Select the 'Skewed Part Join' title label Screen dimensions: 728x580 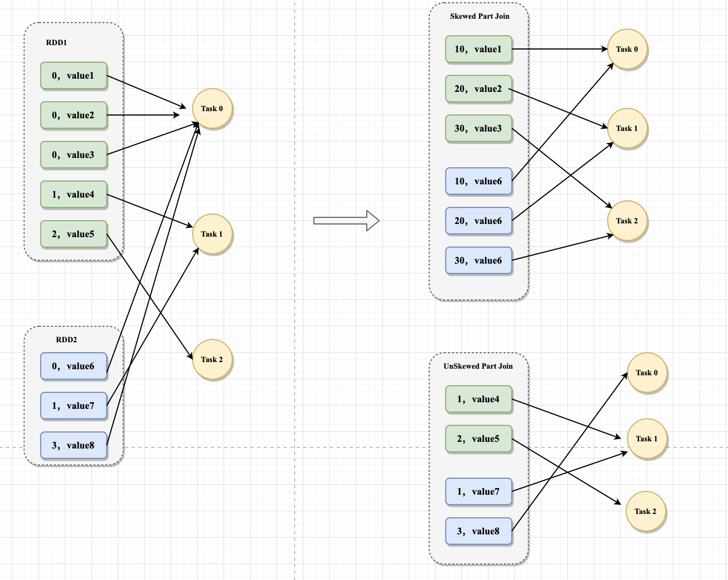(480, 16)
